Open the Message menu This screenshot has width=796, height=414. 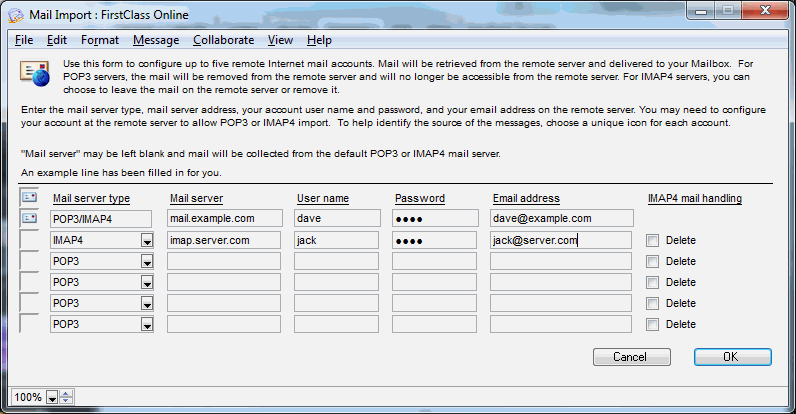click(x=155, y=40)
